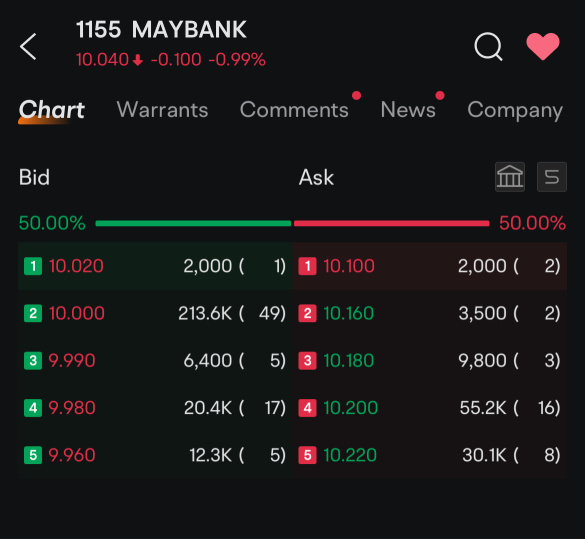Click green level 1 bid badge
This screenshot has height=539, width=585.
coord(33,266)
